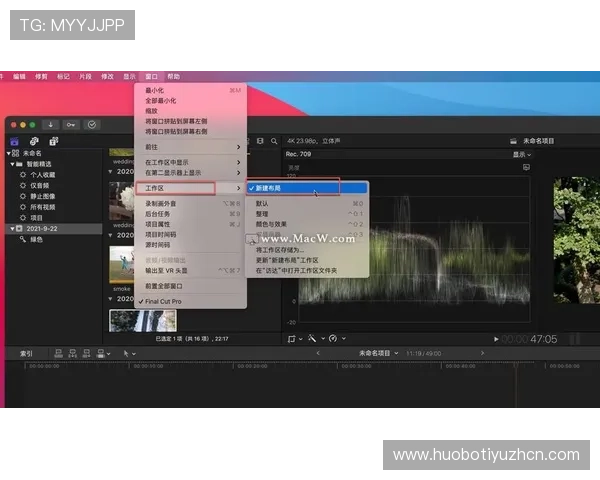Open the 显示 scope dropdown

coord(522,154)
